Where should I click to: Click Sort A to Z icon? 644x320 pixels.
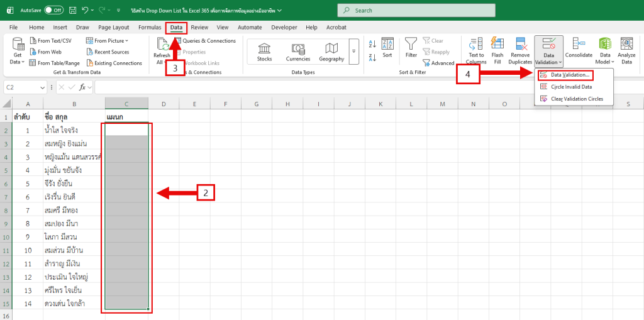373,44
